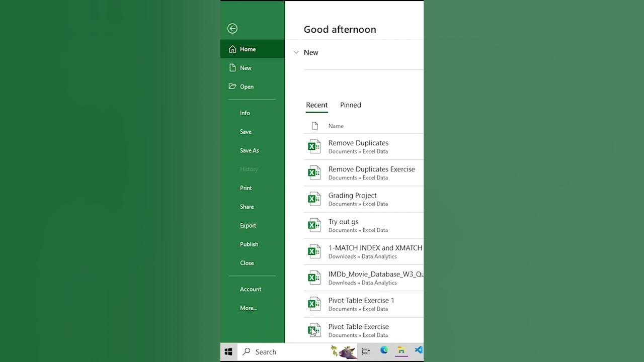Click the Good afternoon heading

pos(340,29)
